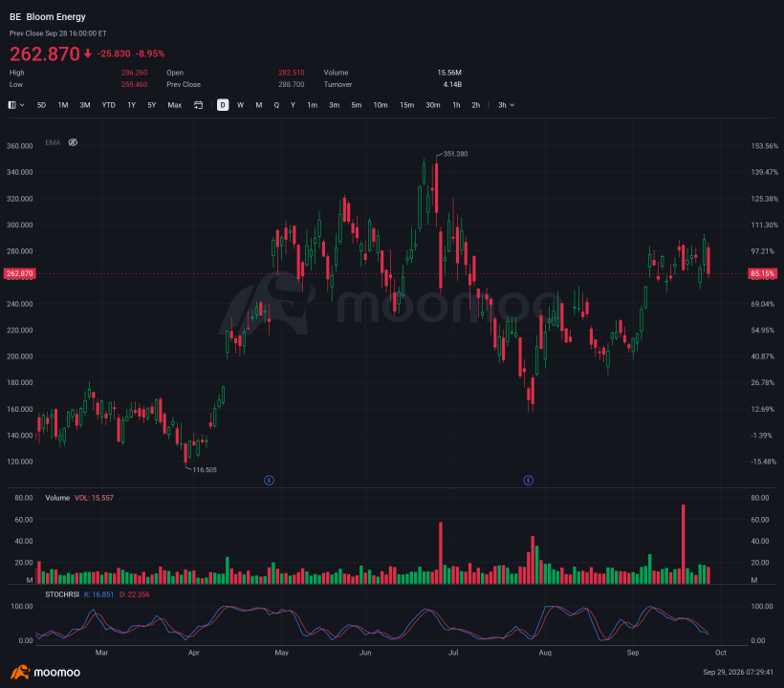Click the 116.505 lowest price label
784x688 pixels.
(x=205, y=470)
